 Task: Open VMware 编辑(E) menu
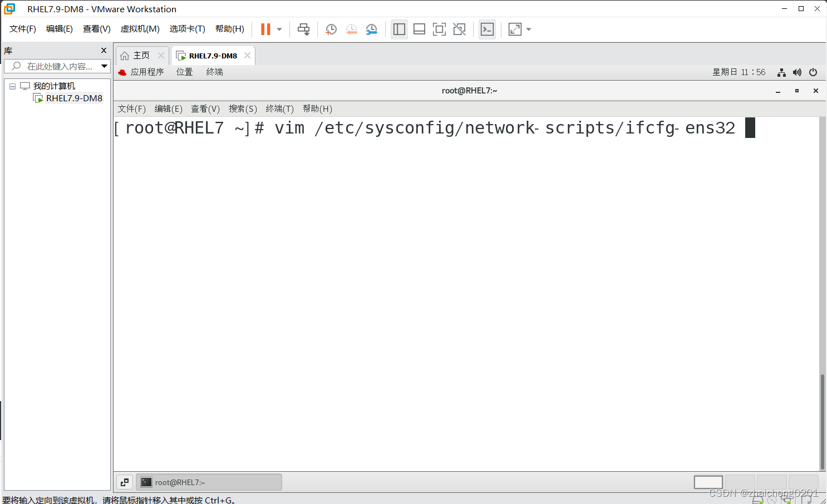coord(60,29)
